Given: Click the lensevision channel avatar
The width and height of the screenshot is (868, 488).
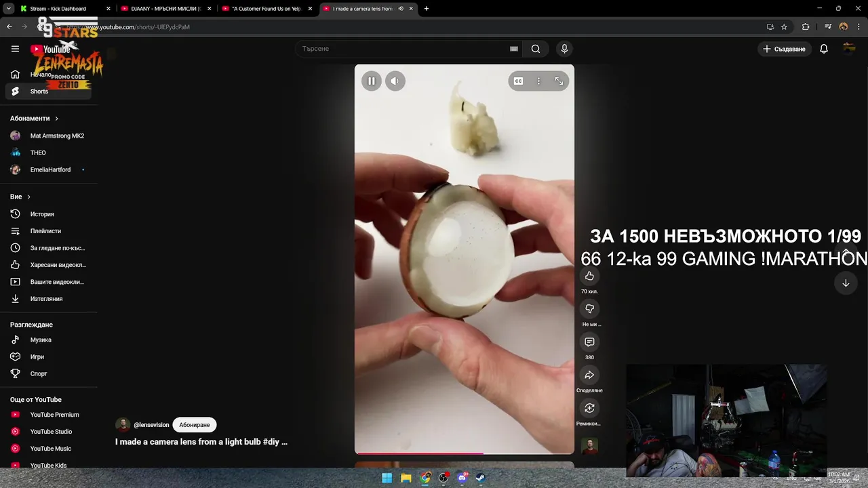Looking at the screenshot, I should pyautogui.click(x=123, y=425).
